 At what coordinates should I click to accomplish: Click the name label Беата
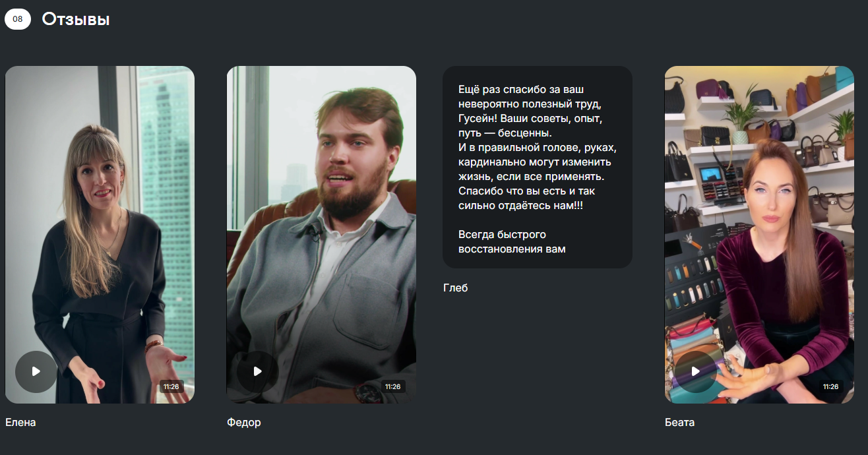click(x=680, y=422)
